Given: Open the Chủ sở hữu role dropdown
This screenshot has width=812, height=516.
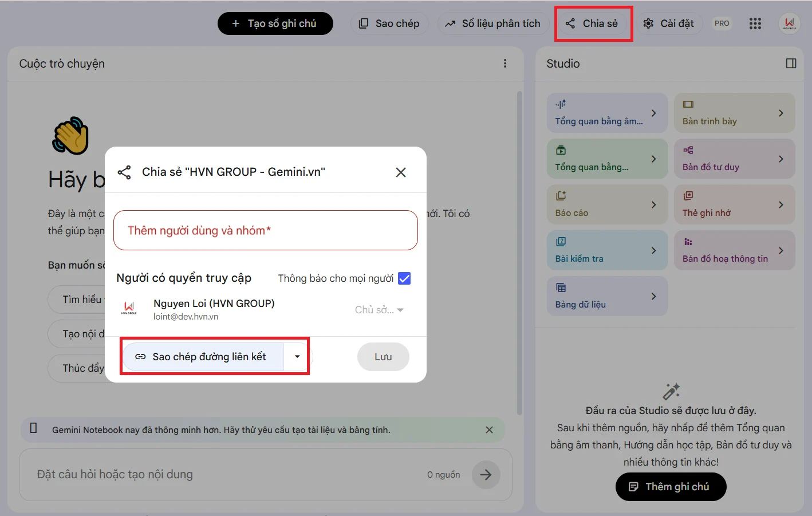Looking at the screenshot, I should (379, 310).
